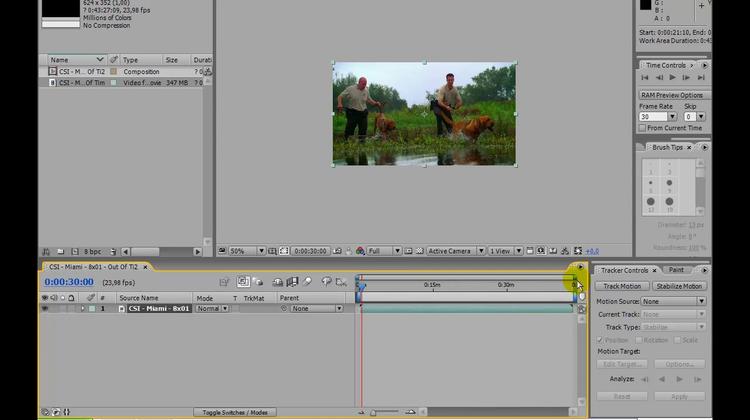The width and height of the screenshot is (750, 420).
Task: Click the Always Preview This View icon
Action: click(x=222, y=251)
